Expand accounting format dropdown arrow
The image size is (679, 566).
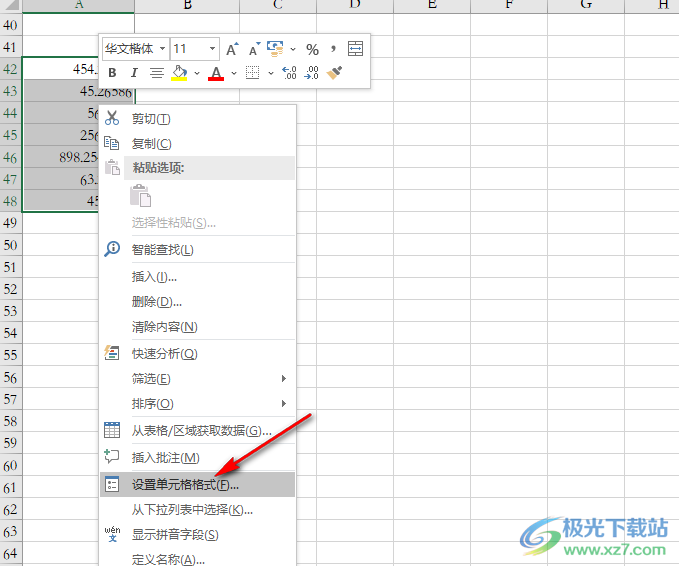pyautogui.click(x=293, y=49)
